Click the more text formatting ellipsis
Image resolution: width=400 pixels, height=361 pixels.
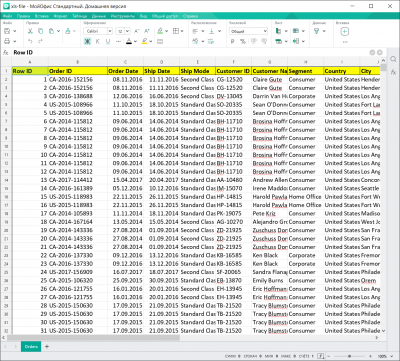(x=118, y=41)
